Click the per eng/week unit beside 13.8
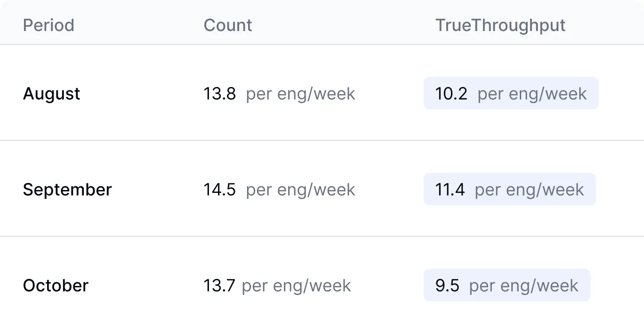 coord(300,94)
